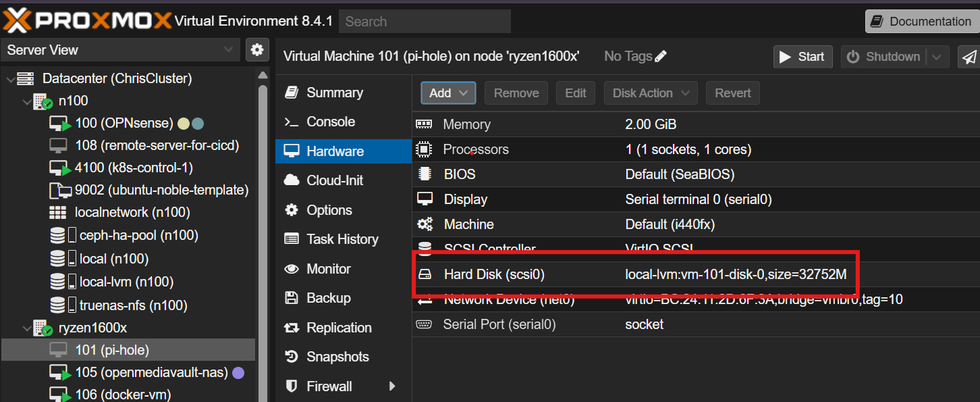Click the Remove hardware button
980x402 pixels.
(x=516, y=93)
